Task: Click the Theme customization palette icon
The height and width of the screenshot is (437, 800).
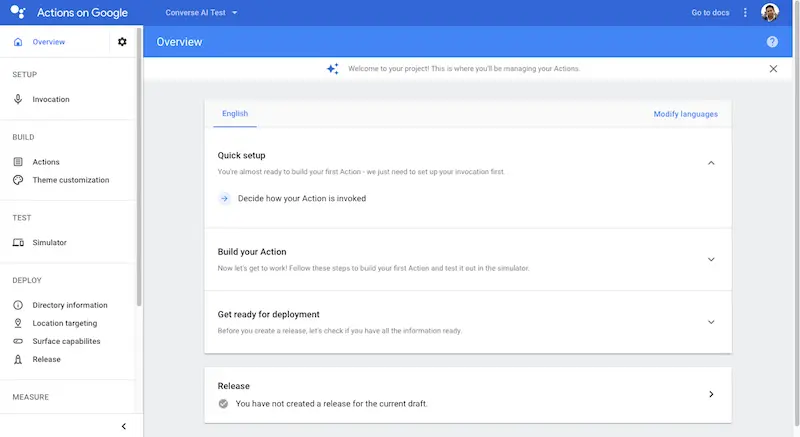Action: click(x=18, y=180)
